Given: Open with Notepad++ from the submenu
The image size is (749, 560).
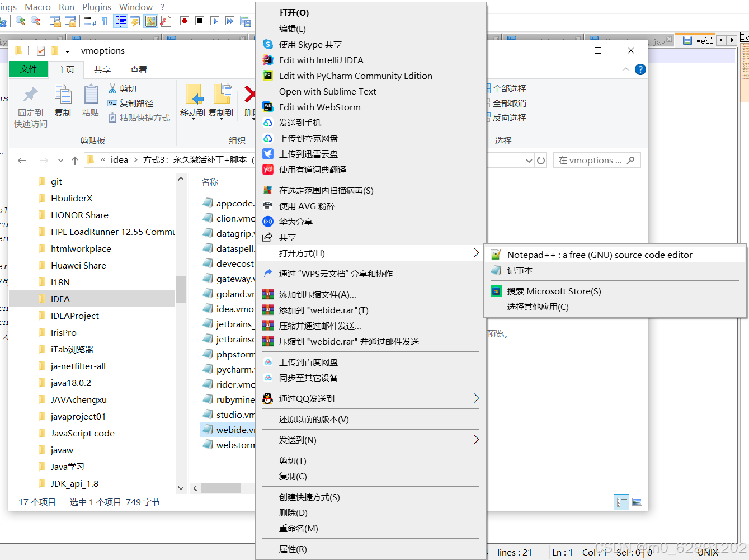Looking at the screenshot, I should click(x=616, y=255).
